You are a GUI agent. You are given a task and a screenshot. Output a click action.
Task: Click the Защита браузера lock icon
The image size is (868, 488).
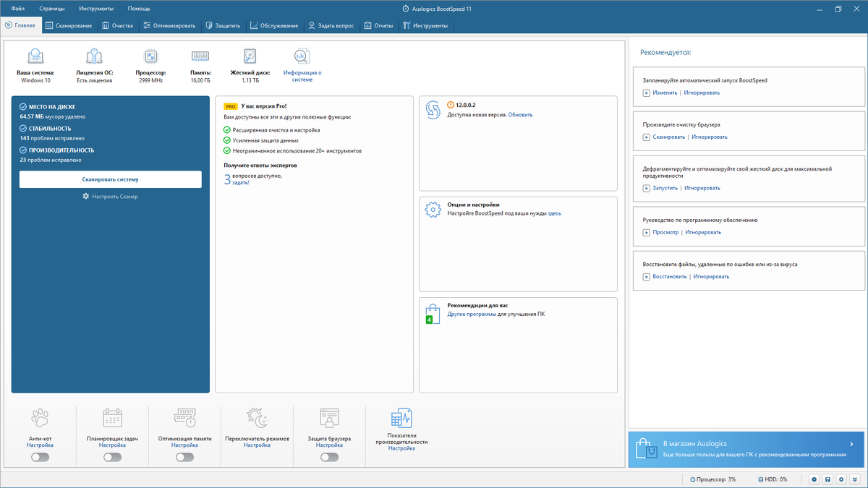coord(329,419)
